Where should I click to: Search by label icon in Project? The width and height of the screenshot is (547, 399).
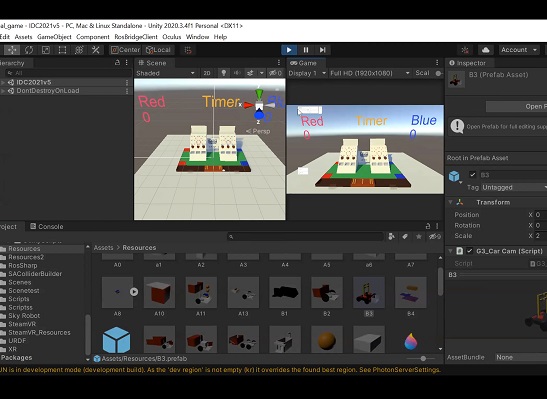click(x=405, y=237)
